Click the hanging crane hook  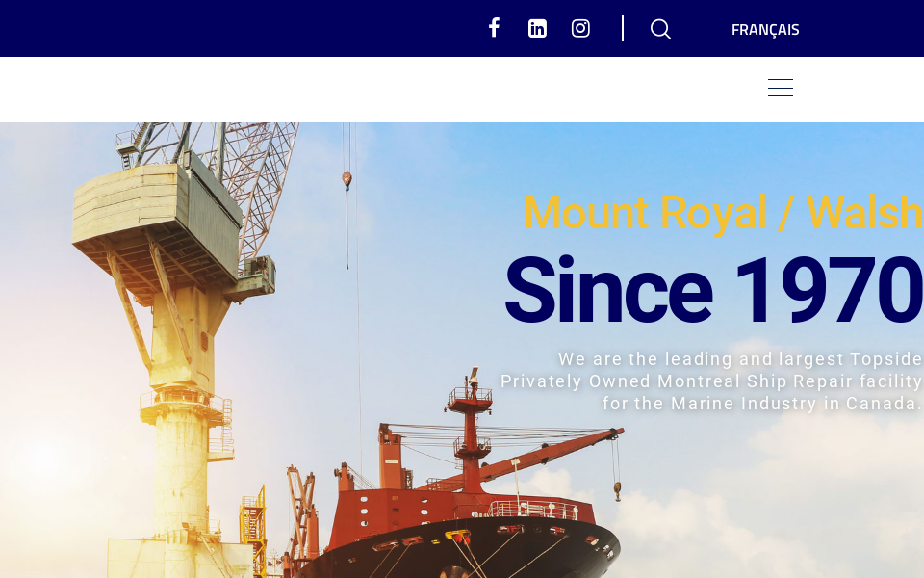point(346,179)
